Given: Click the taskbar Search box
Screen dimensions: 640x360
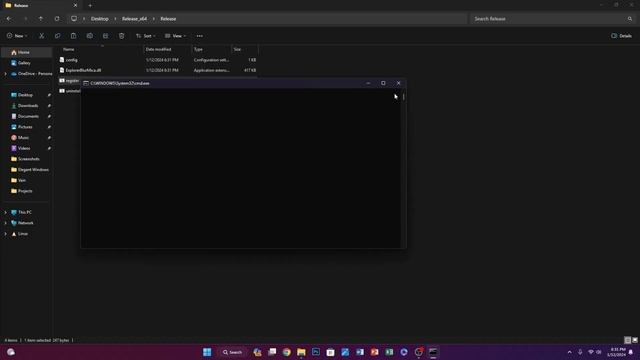Looking at the screenshot, I should pos(232,352).
